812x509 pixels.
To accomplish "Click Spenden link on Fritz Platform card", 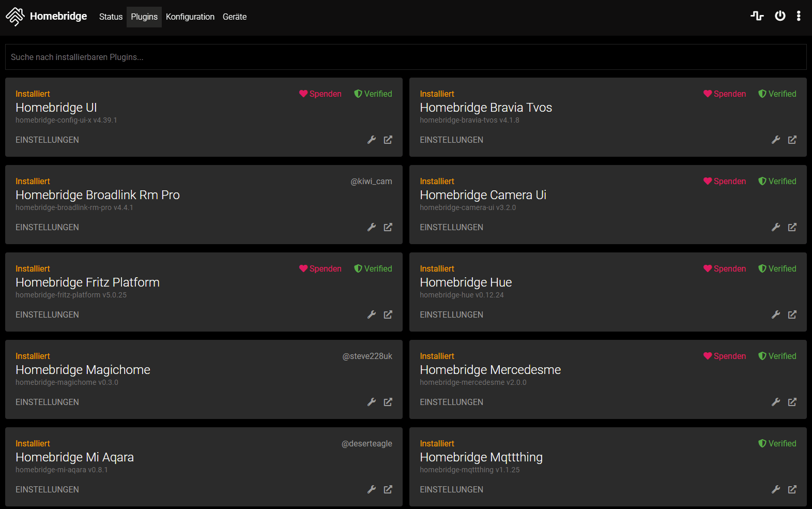I will pos(320,268).
